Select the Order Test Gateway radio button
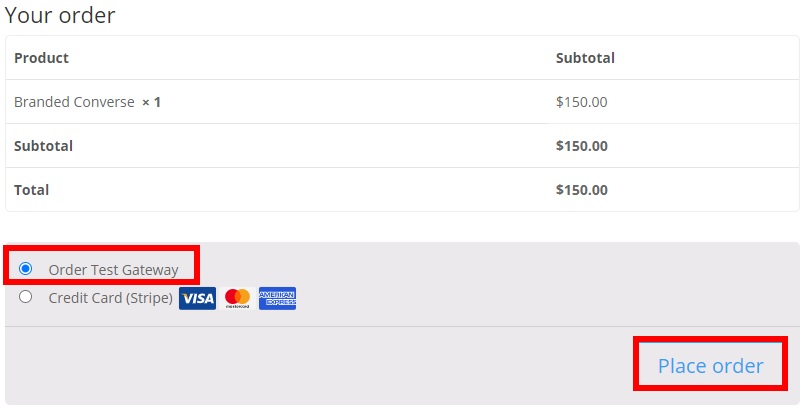Screen dimensions: 808x417 (26, 268)
